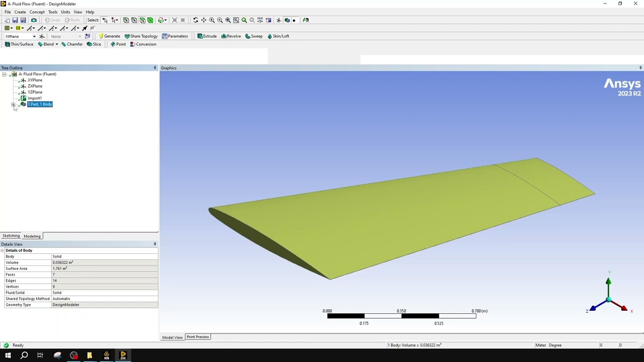Click the Zoom in/out icon

pyautogui.click(x=212, y=20)
